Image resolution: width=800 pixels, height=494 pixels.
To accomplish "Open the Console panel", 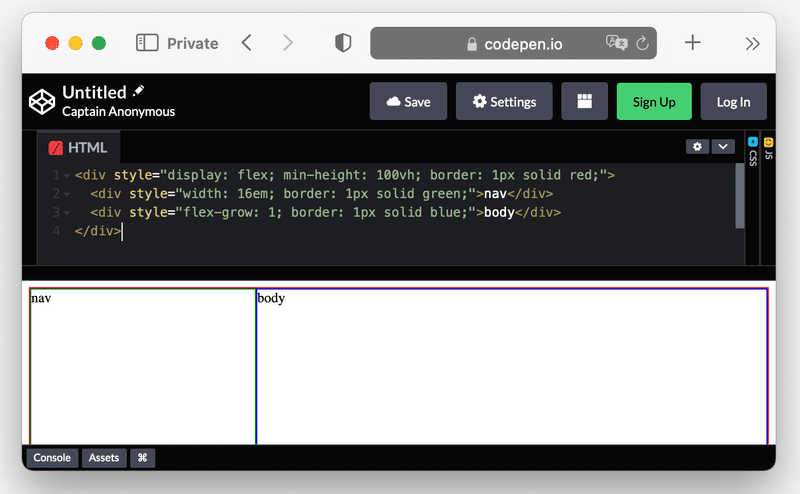I will [52, 458].
